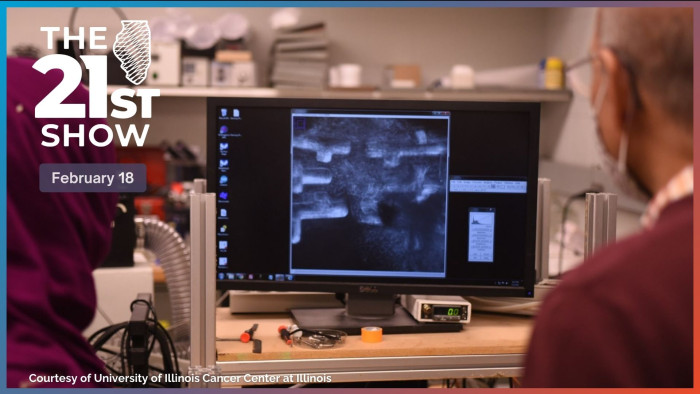This screenshot has height=394, width=700.
Task: Open the menu strip of the small gray toolbar window
Action: (488, 182)
